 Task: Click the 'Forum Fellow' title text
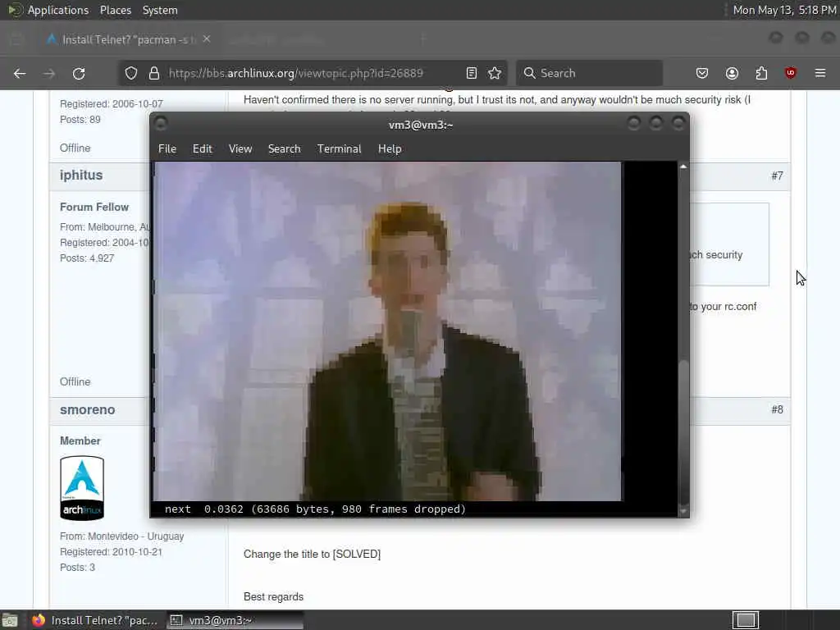(94, 208)
